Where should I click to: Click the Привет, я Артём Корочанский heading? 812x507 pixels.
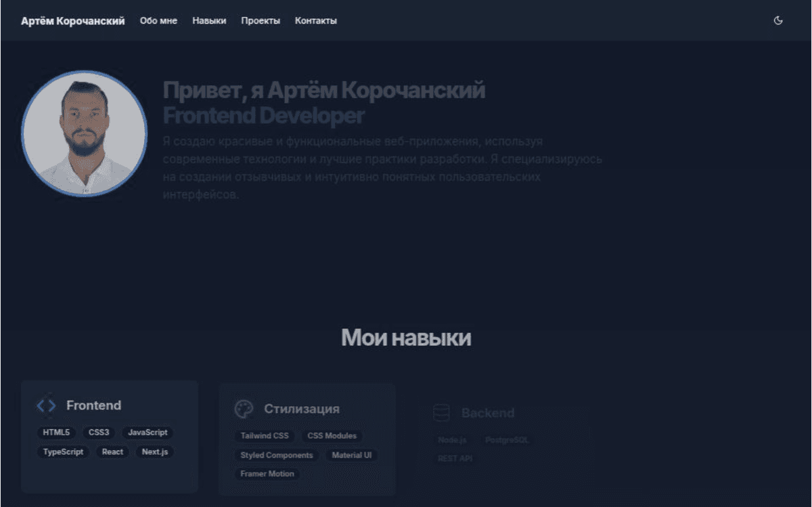click(x=324, y=90)
